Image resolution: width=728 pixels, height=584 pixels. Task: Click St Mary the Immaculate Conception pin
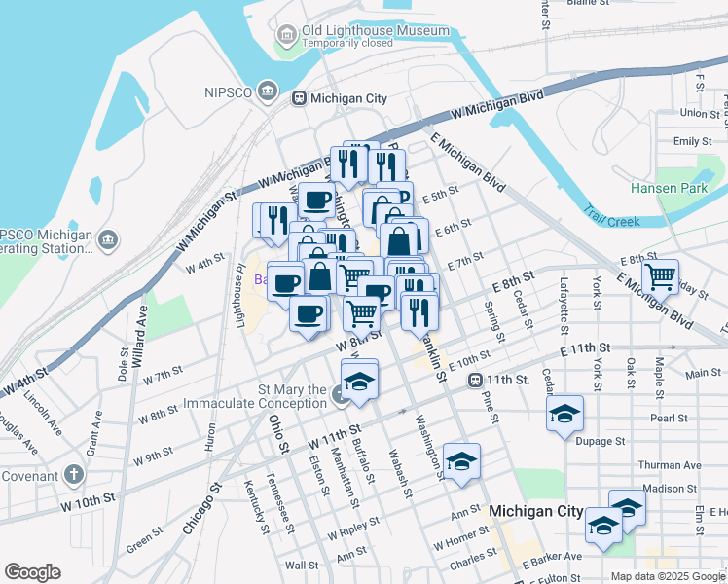tap(340, 395)
